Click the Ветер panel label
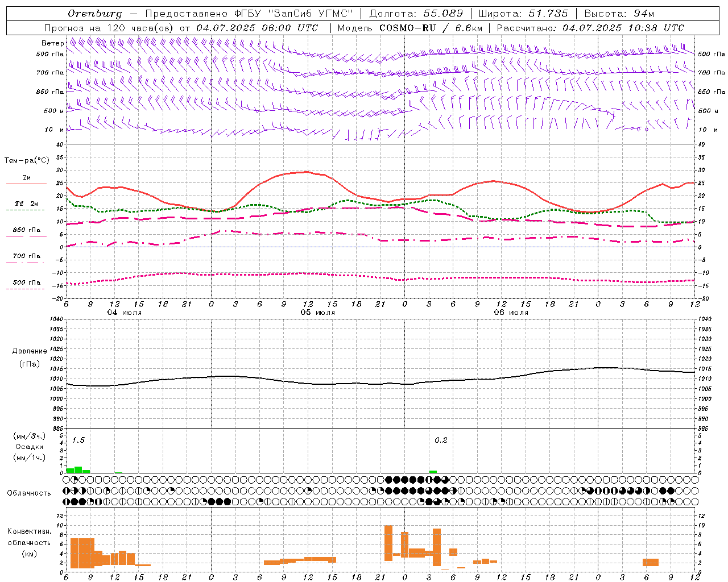Viewport: 728px width, 582px height. (53, 43)
